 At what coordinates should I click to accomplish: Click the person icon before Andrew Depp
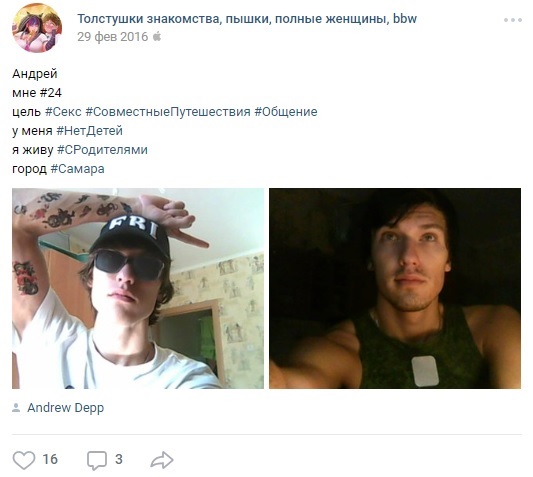[x=16, y=408]
